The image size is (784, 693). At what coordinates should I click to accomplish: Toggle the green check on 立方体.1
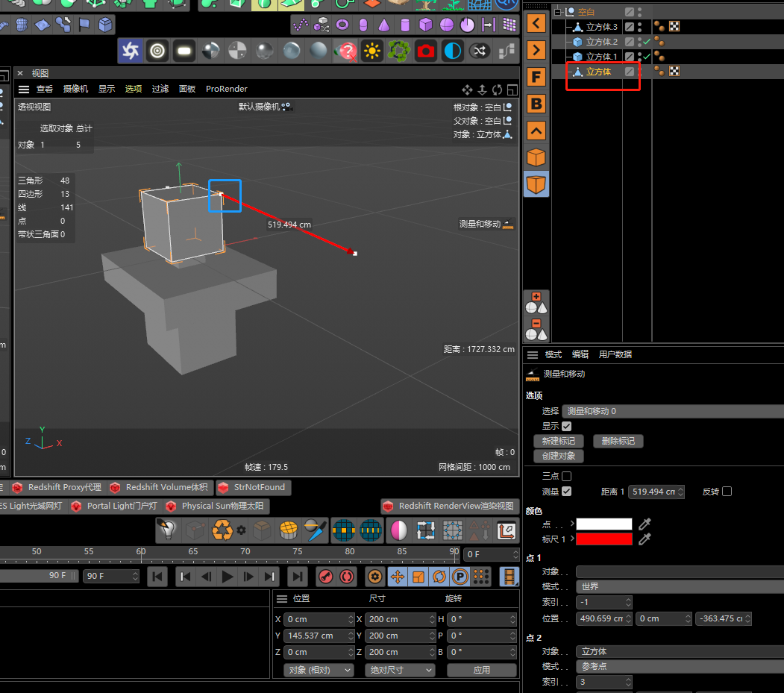(x=647, y=57)
